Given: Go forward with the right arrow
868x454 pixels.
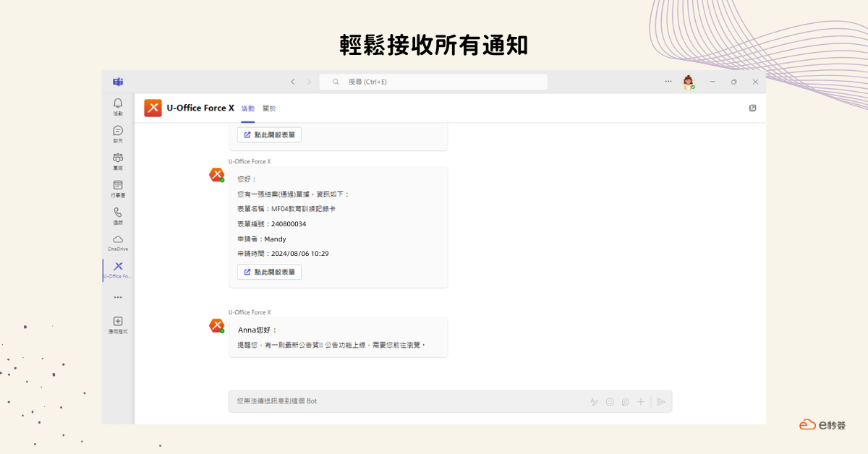Looking at the screenshot, I should pos(309,82).
